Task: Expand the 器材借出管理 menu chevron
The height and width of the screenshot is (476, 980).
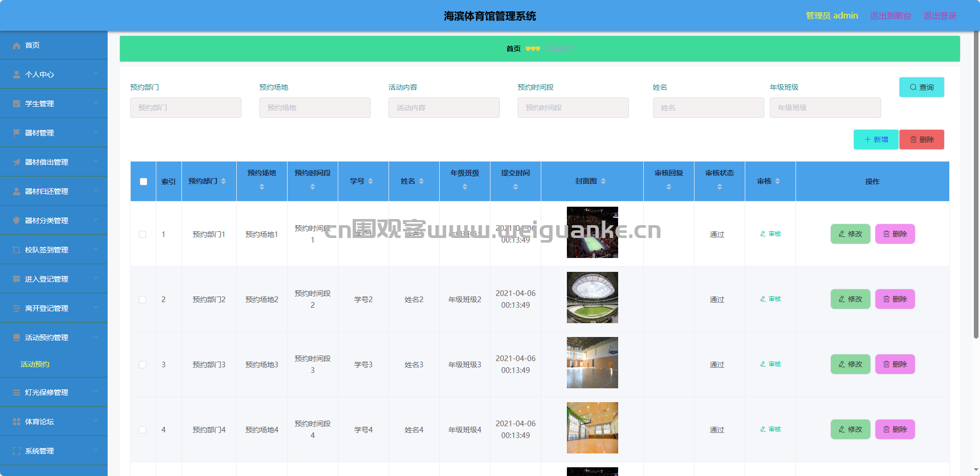Action: pos(95,162)
